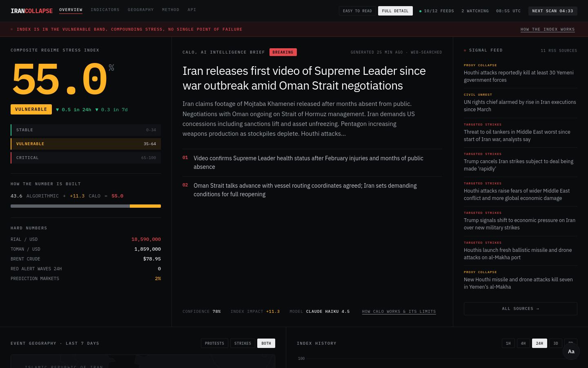This screenshot has width=588, height=368.
Task: Select the Vulnerable 35-64 band row
Action: (x=86, y=144)
